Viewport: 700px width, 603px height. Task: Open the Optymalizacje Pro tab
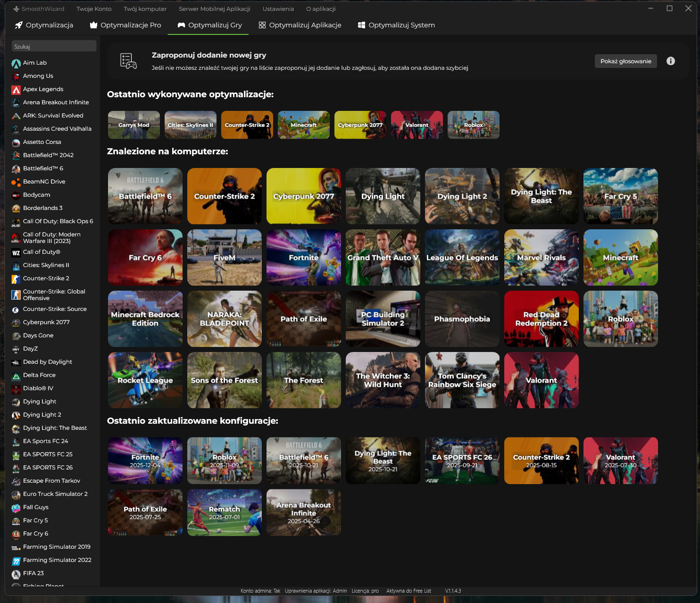click(125, 25)
